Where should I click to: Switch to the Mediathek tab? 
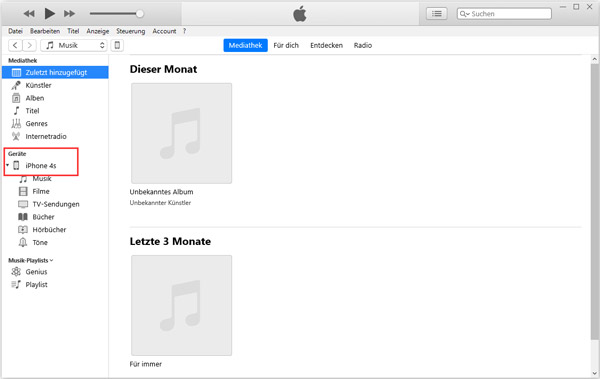[245, 45]
